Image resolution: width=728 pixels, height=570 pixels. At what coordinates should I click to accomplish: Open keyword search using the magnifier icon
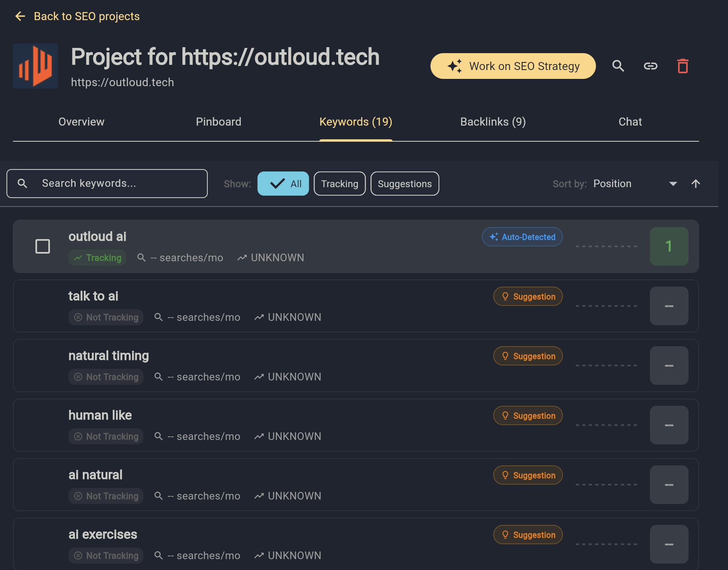pos(618,66)
